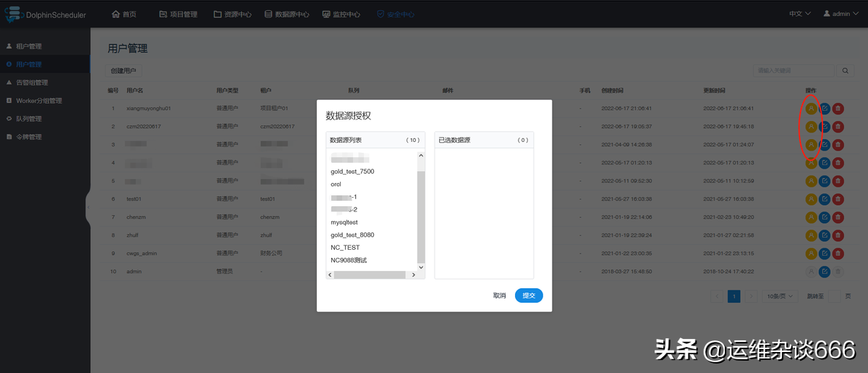Viewport: 868px width, 373px height.
Task: Go to 租户管理 in the sidebar
Action: (29, 46)
